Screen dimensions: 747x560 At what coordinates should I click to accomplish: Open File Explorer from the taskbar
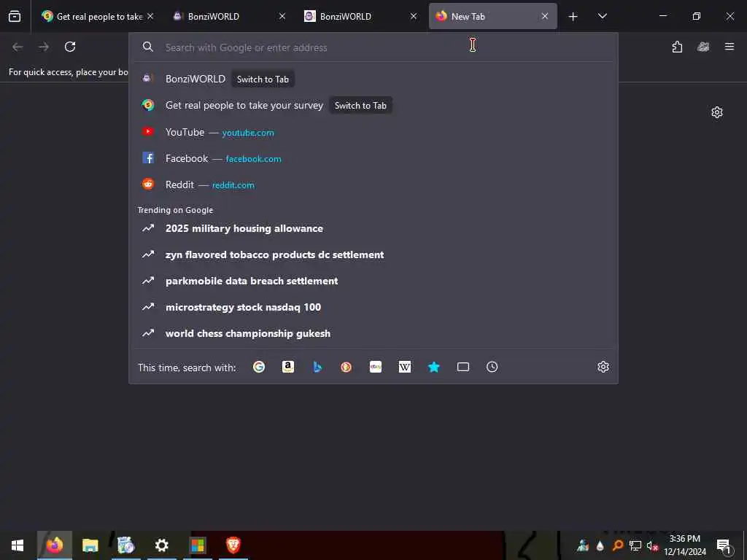point(90,545)
